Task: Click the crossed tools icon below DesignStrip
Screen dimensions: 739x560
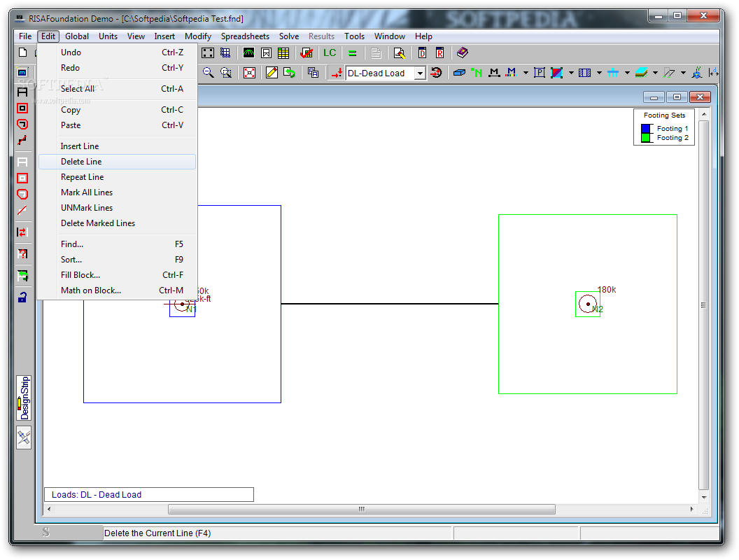Action: coord(24,438)
